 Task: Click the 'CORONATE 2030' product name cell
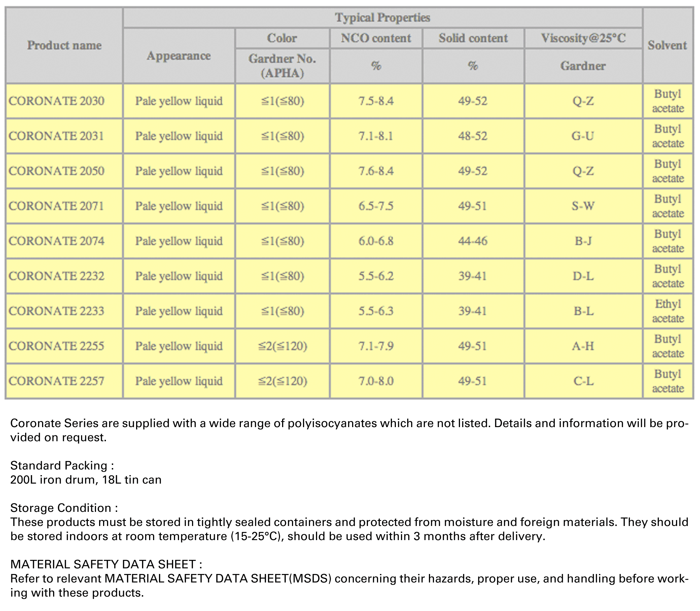tap(64, 101)
